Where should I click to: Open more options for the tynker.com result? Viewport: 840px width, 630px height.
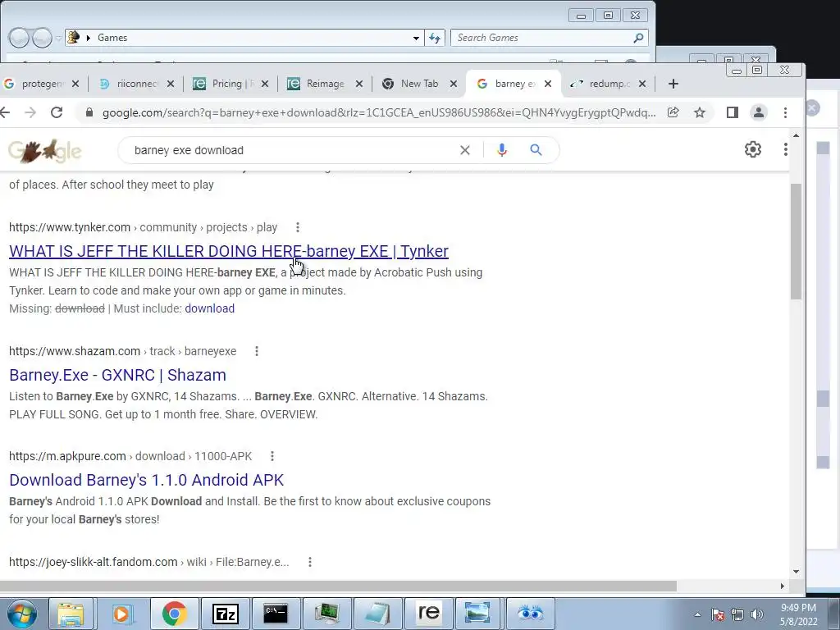pos(297,228)
